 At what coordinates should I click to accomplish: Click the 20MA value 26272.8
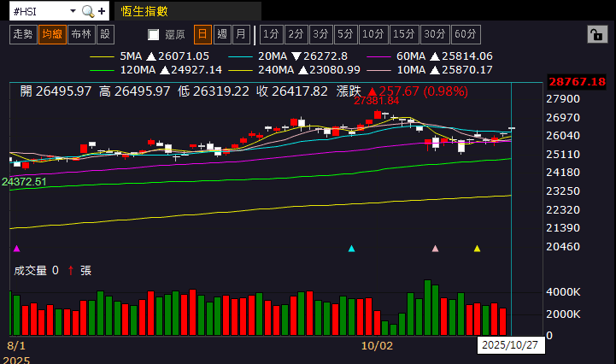pos(326,56)
